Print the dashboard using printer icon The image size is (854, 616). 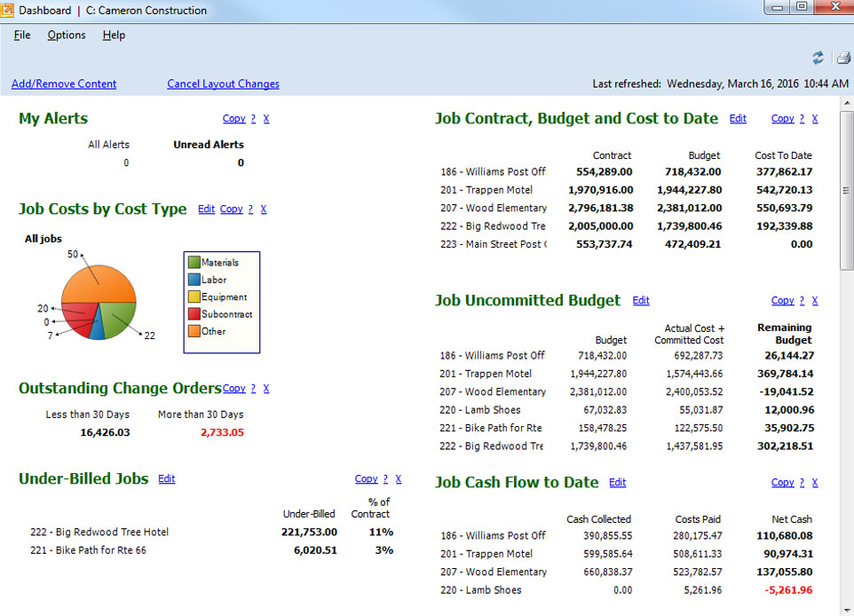pyautogui.click(x=843, y=58)
